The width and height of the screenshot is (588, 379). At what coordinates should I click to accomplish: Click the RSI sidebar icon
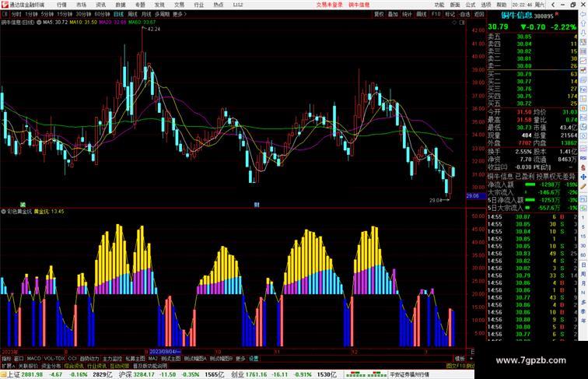click(583, 158)
